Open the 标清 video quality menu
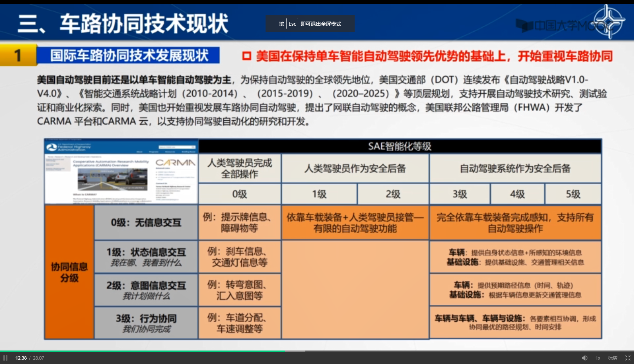Screen dimensions: 634x364 pos(612,358)
